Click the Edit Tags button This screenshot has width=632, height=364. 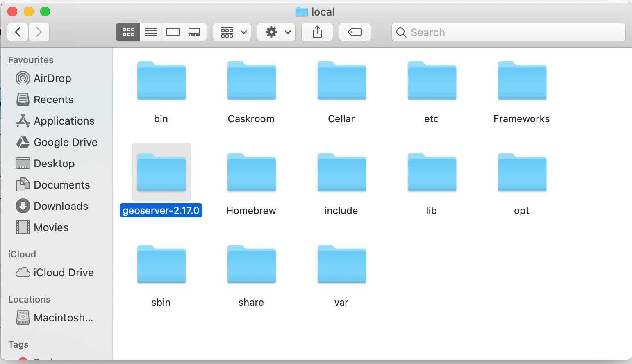[x=355, y=32]
